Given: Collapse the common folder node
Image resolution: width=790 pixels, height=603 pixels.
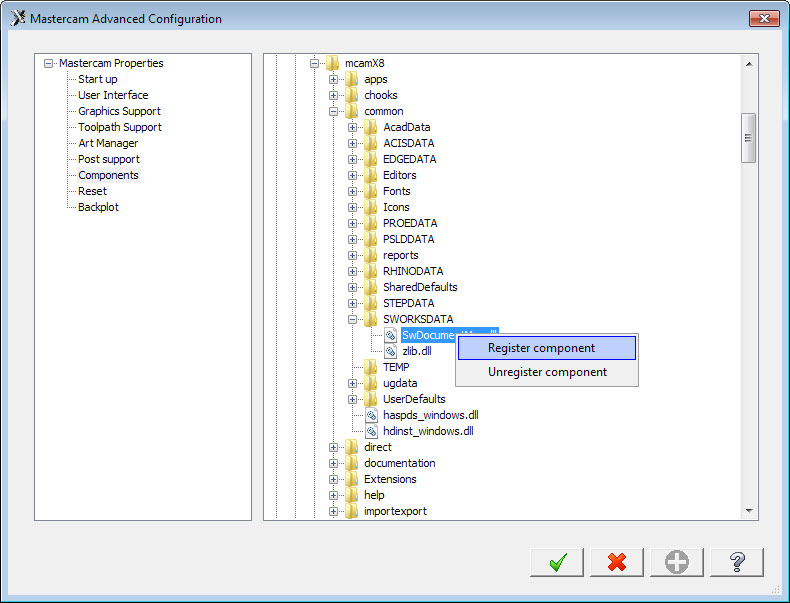Looking at the screenshot, I should point(334,111).
